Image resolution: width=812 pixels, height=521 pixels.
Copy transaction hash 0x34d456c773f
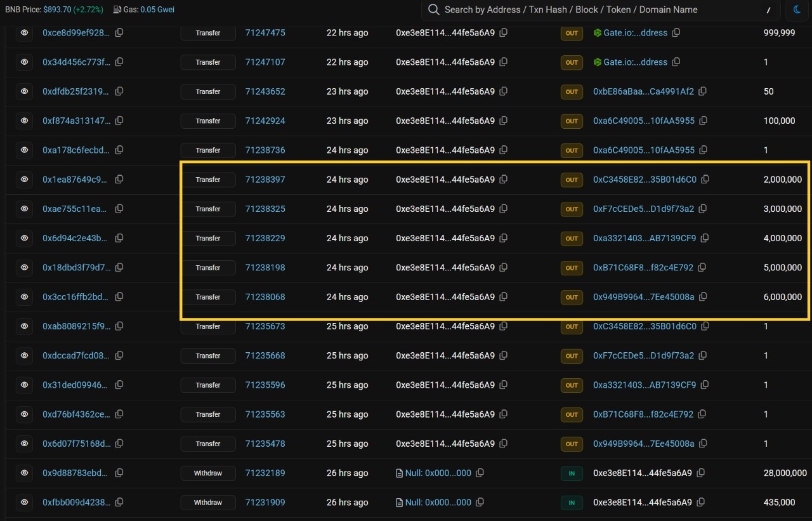pos(119,62)
